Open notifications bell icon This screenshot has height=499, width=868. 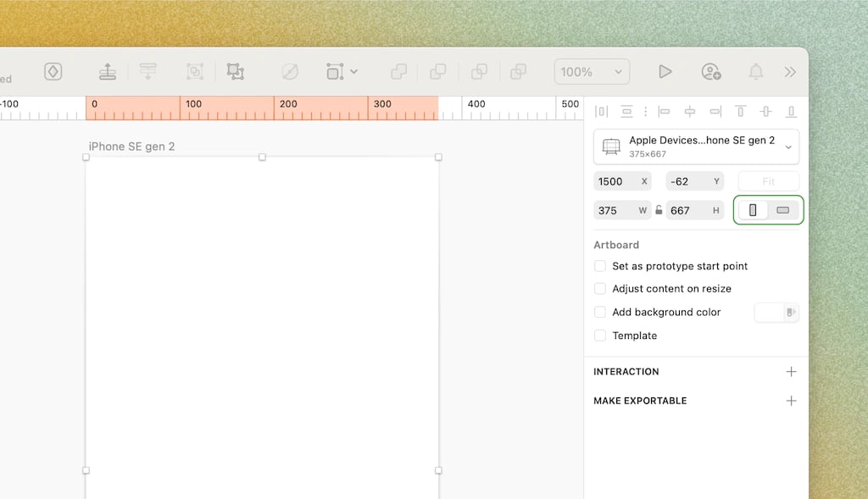755,71
